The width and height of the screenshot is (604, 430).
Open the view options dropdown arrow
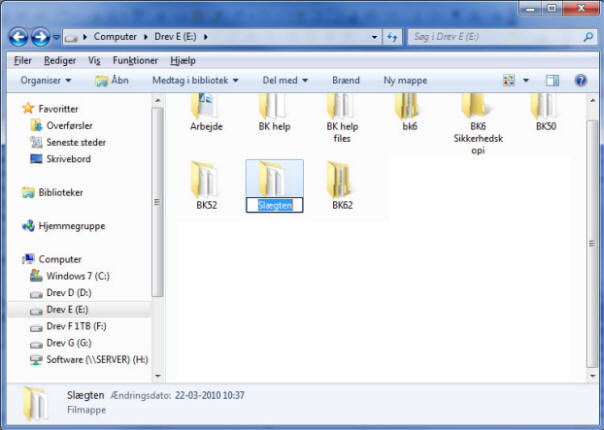tap(526, 80)
